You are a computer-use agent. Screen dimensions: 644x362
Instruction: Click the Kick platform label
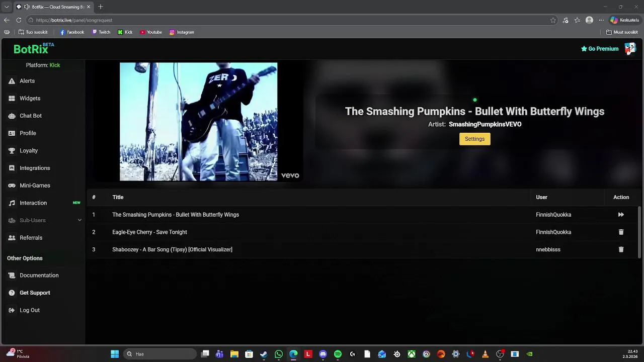54,65
